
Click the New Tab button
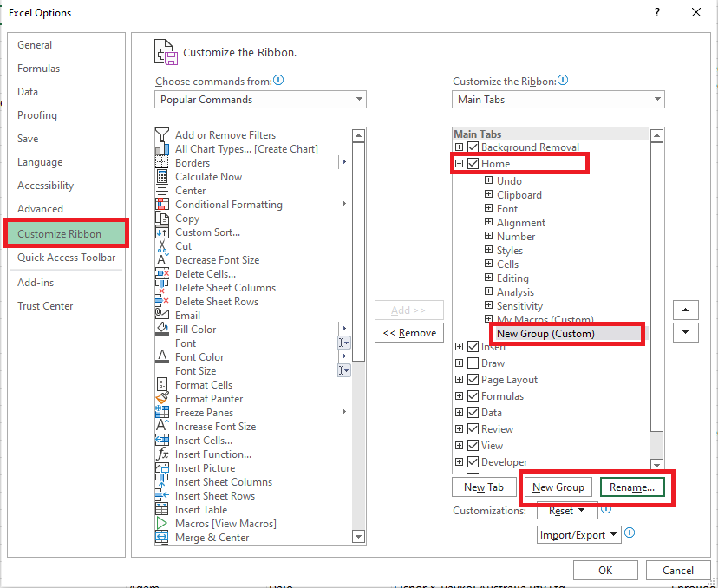point(484,487)
